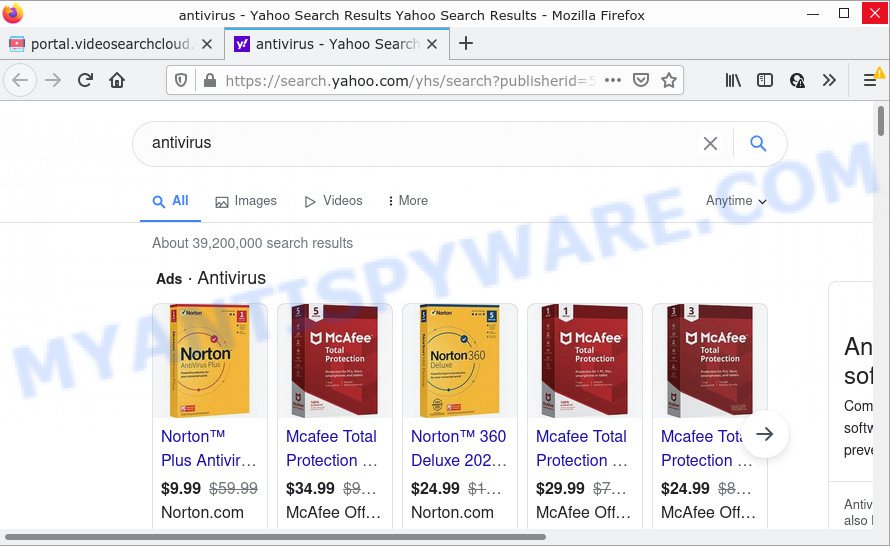
Task: Reload the current page
Action: [x=85, y=80]
